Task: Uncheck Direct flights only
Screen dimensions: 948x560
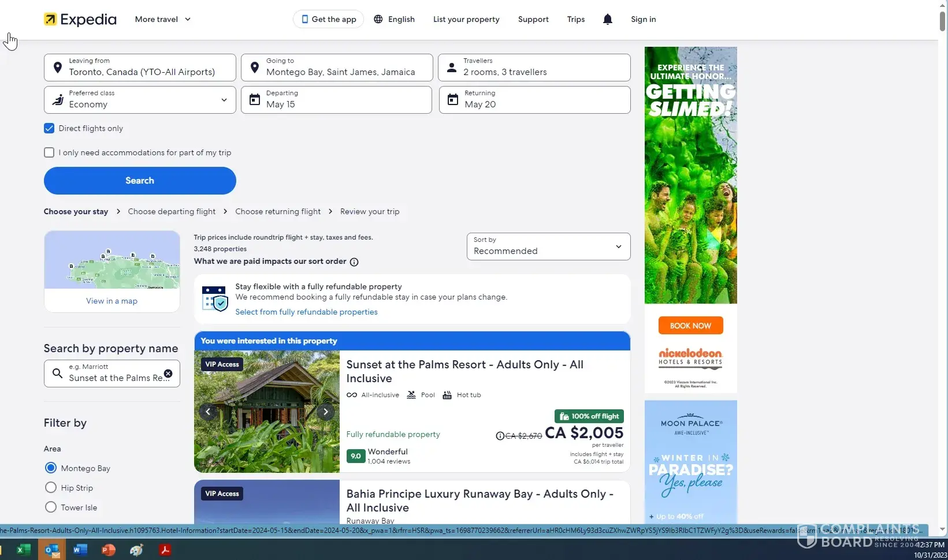Action: coord(49,129)
